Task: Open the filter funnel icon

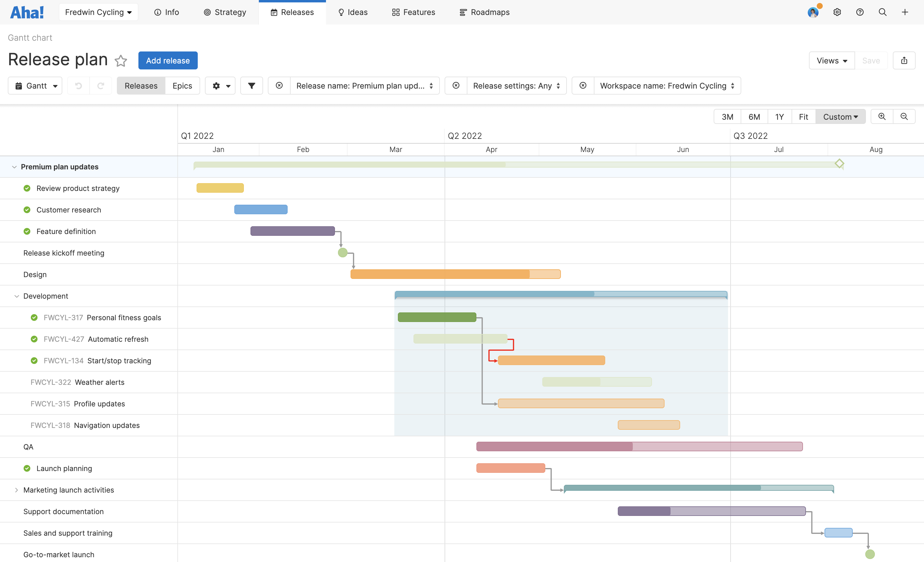Action: click(x=251, y=85)
